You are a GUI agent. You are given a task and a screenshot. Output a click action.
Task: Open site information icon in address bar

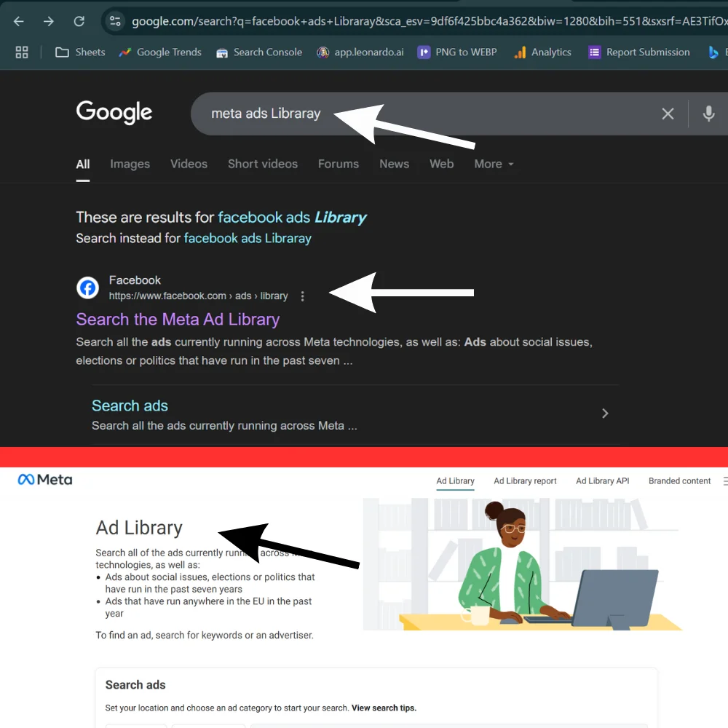click(115, 21)
